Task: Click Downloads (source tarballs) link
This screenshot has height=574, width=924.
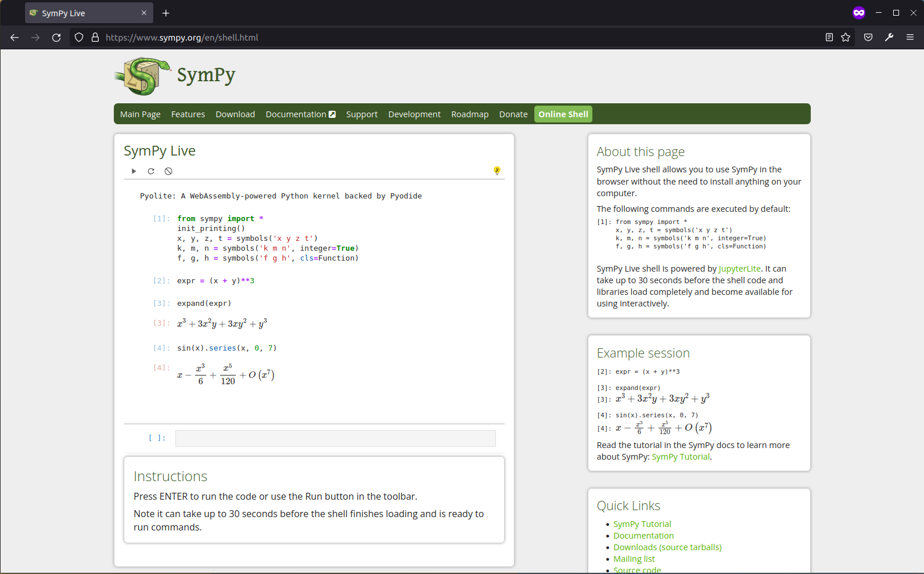Action: 667,547
